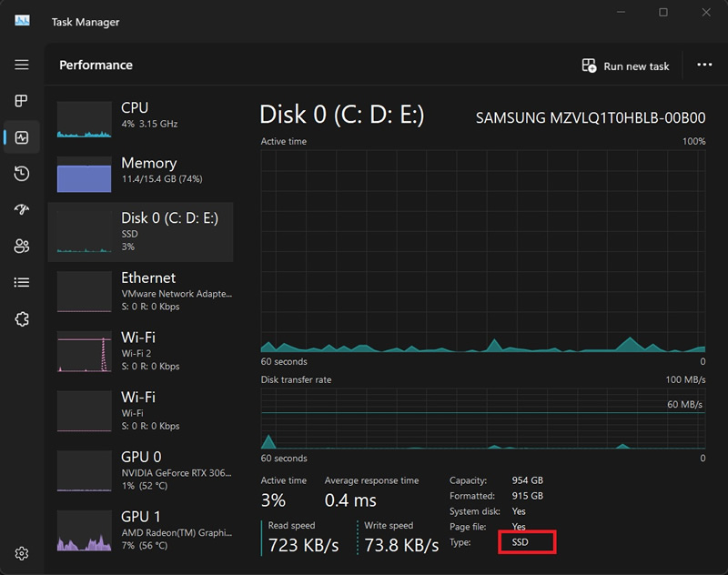
Task: Open the Processes page icon
Action: pos(22,100)
